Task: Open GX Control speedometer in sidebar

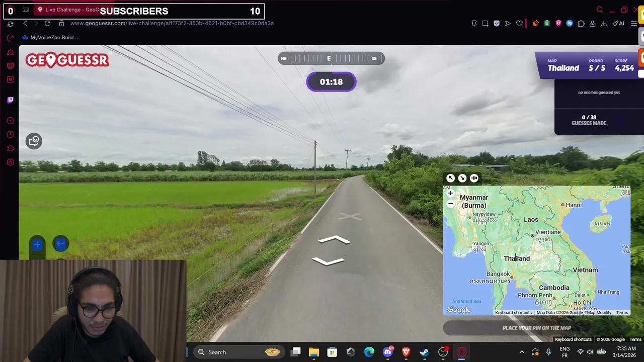Action: [x=10, y=38]
